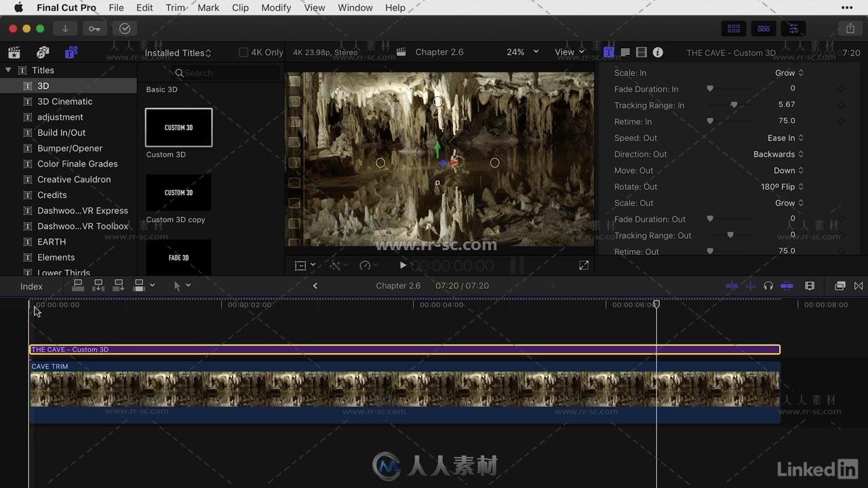Open the File menu
The width and height of the screenshot is (868, 488).
[116, 7]
